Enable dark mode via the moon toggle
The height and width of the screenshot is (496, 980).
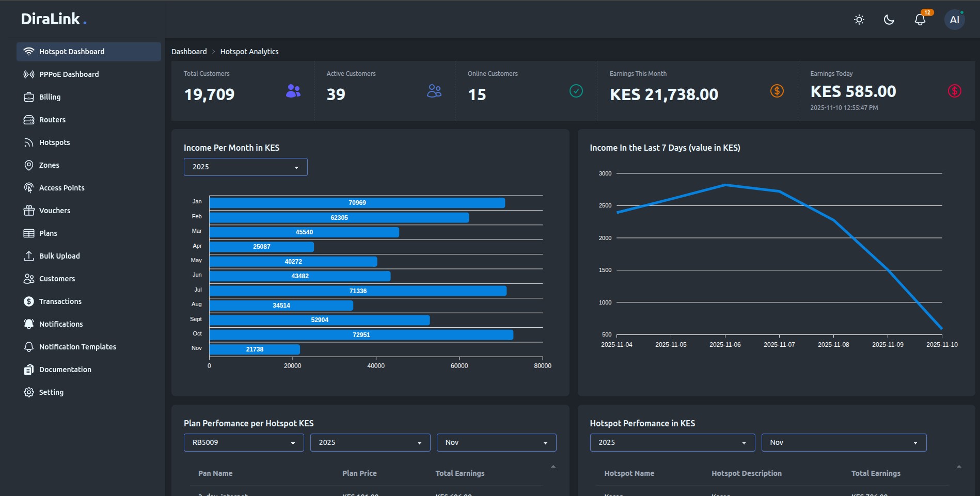point(889,20)
